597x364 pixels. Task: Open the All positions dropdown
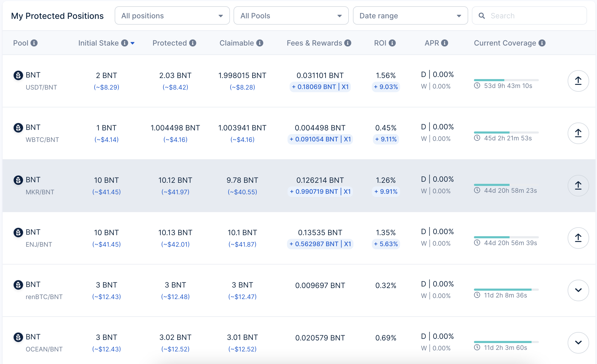(x=172, y=15)
